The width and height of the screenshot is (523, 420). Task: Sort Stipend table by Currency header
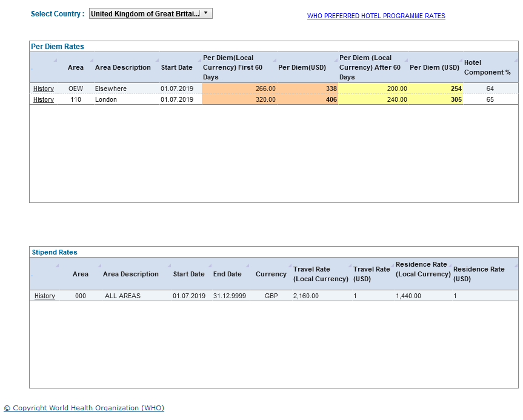(271, 274)
